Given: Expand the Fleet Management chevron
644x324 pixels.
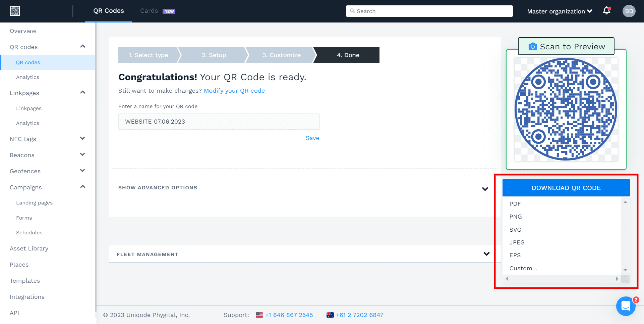Looking at the screenshot, I should click(x=486, y=254).
